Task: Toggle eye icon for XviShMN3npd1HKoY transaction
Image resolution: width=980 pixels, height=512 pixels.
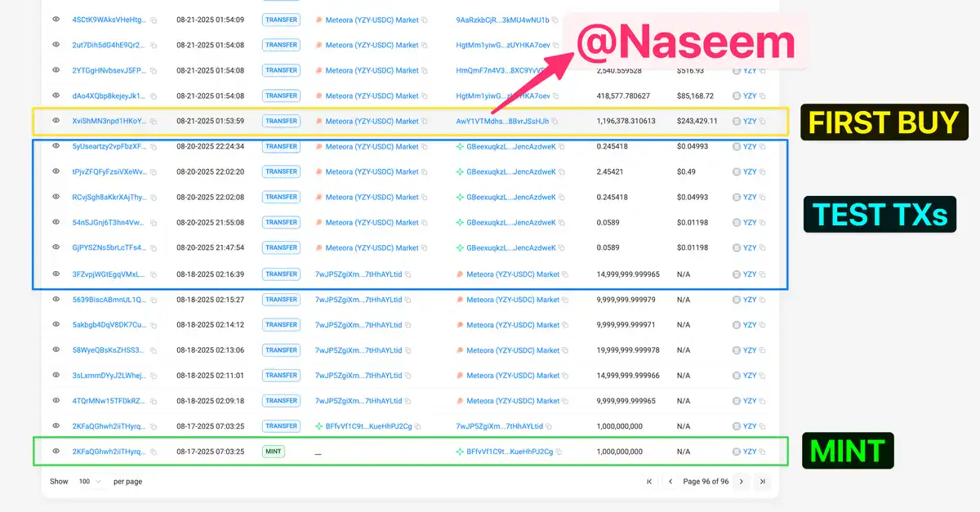Action: click(x=56, y=121)
